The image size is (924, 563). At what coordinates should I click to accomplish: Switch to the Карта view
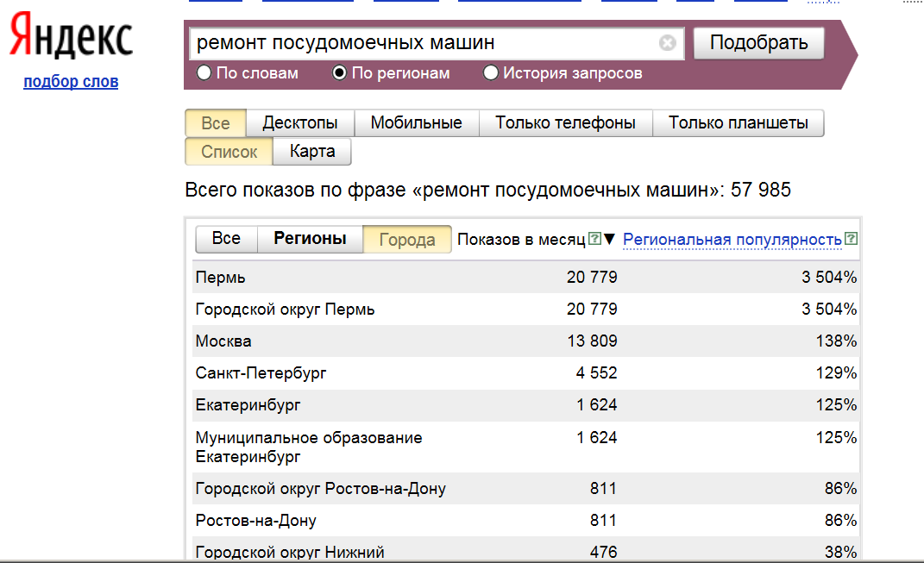tap(312, 152)
